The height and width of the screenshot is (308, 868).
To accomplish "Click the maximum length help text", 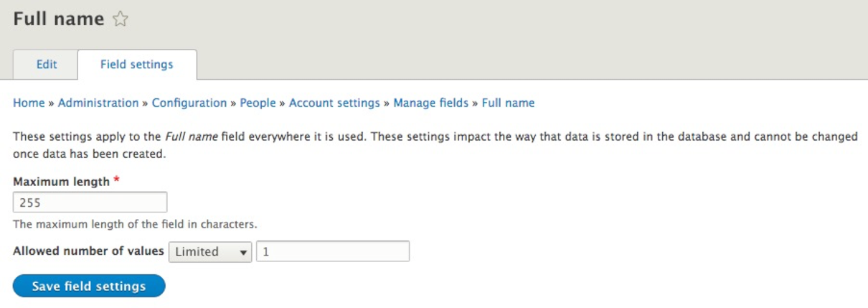I will pos(135,224).
